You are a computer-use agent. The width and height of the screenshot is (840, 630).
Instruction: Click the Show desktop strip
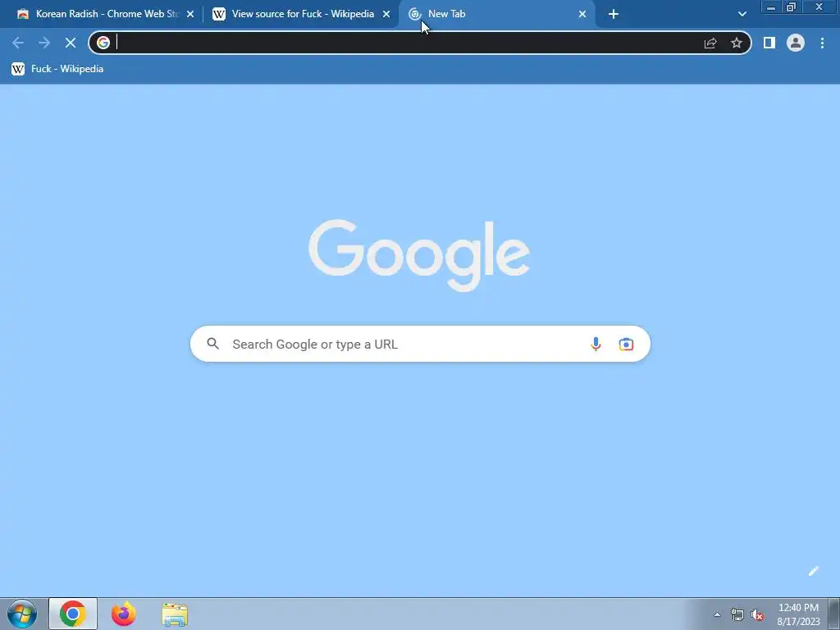pos(834,614)
